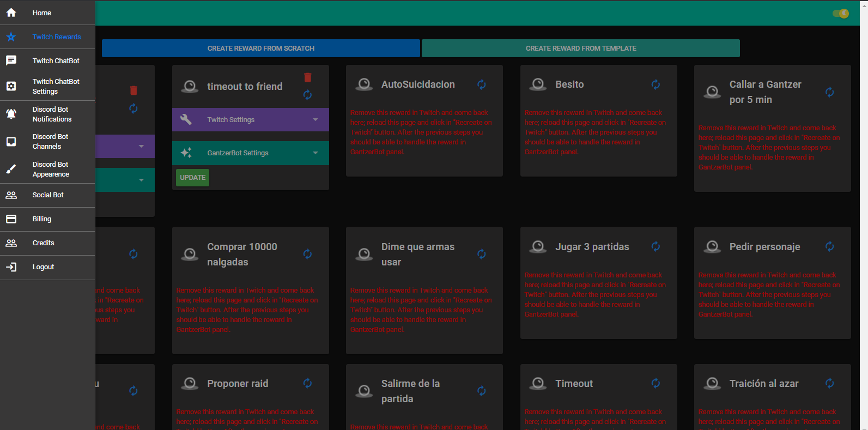Expand the Twitch Settings panel

(x=251, y=119)
